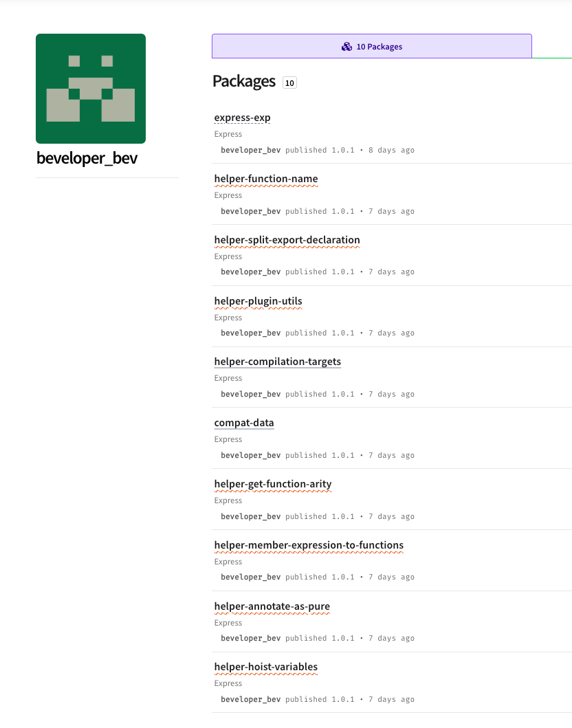Open the helper-annotate-as-pure package
This screenshot has width=572, height=728.
(272, 606)
